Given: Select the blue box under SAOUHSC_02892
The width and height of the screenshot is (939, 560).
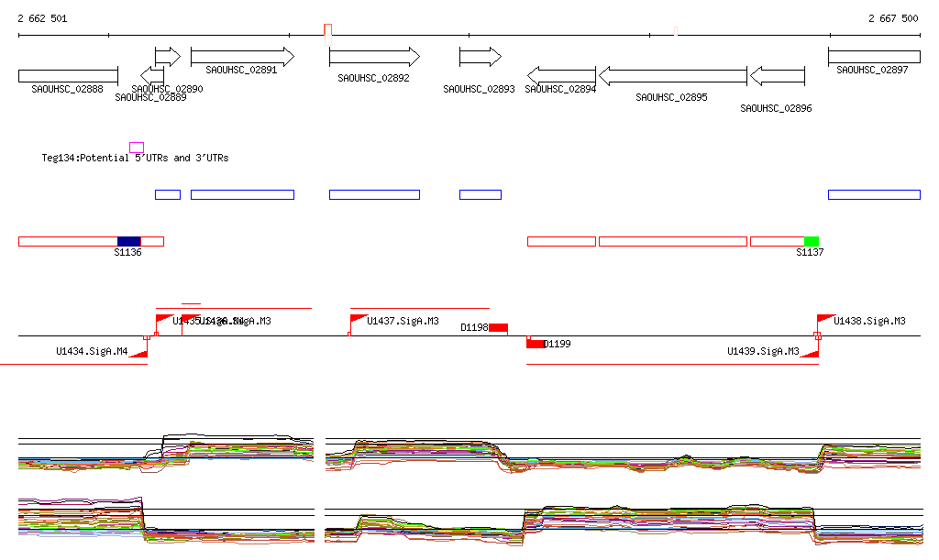Looking at the screenshot, I should coord(374,194).
